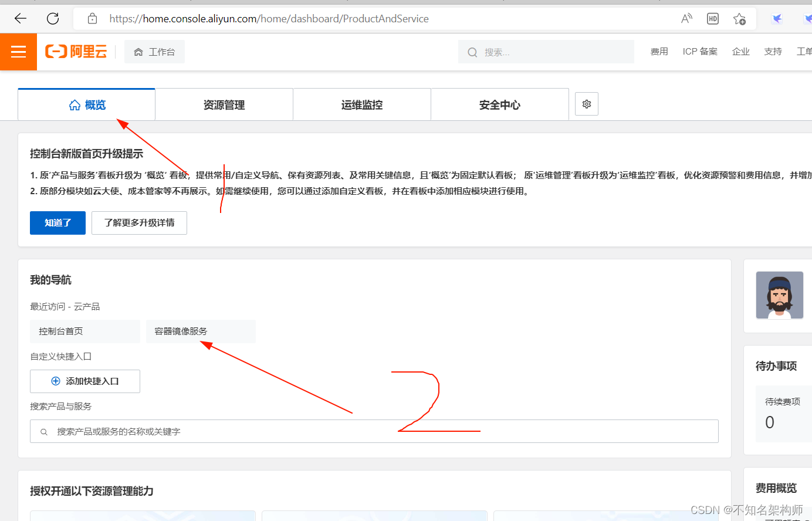The image size is (812, 521).
Task: Open 控制台首页 shortcut
Action: [x=85, y=331]
